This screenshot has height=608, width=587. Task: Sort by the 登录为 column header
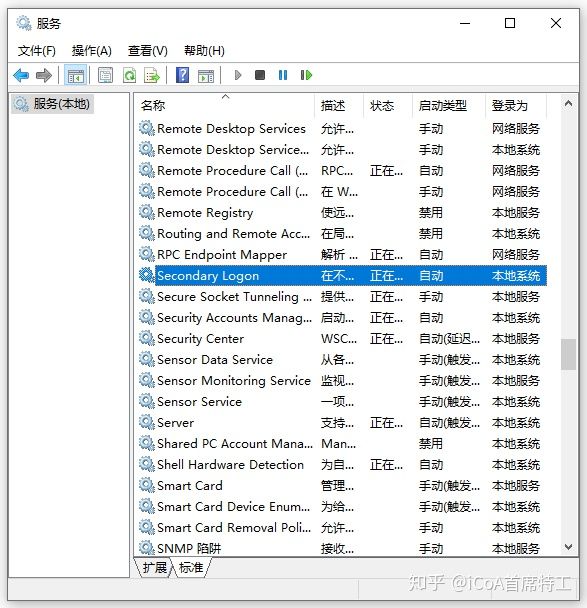click(x=516, y=105)
